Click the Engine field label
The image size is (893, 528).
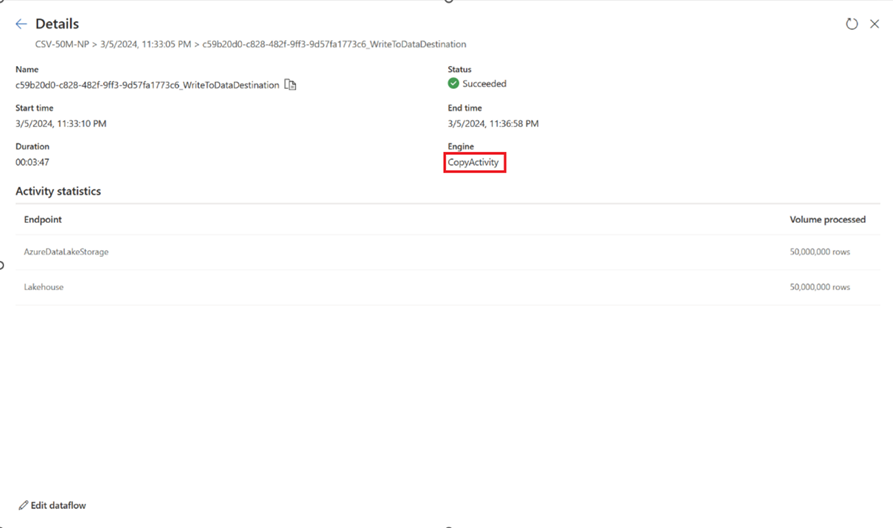tap(461, 147)
